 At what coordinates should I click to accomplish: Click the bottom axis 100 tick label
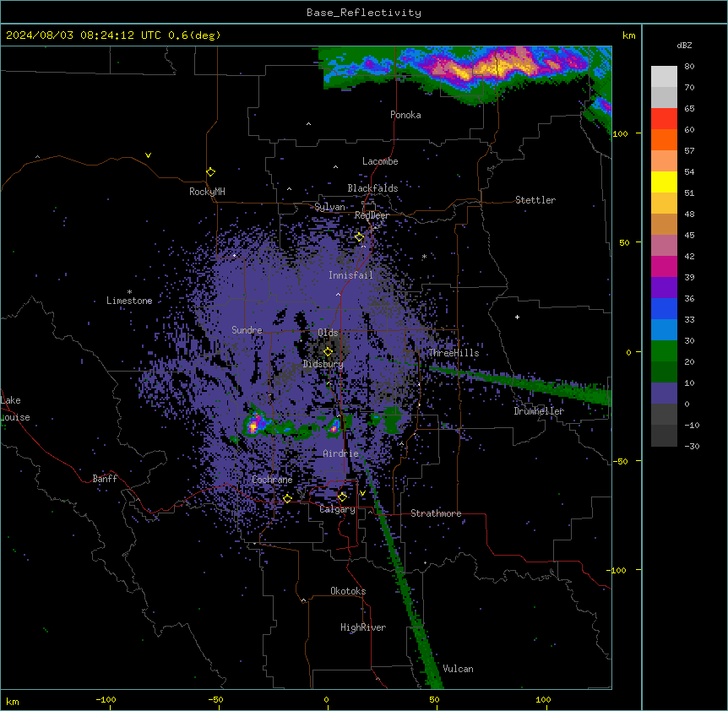click(543, 699)
